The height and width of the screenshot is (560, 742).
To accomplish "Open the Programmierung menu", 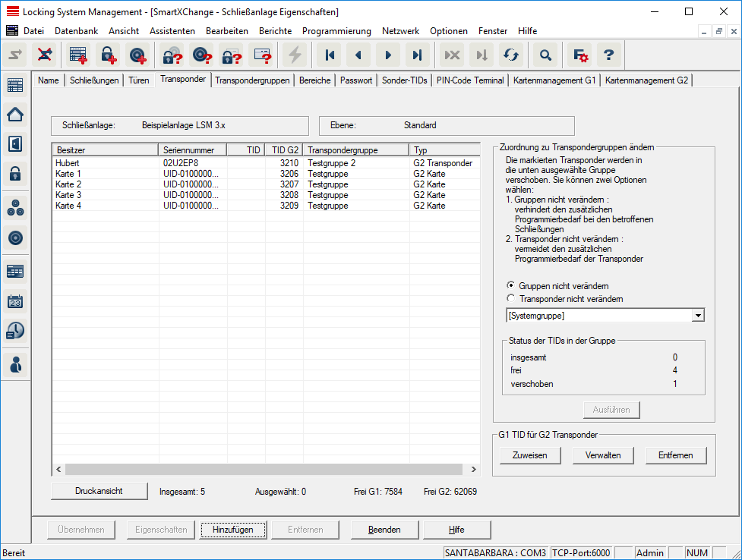I will coord(336,31).
